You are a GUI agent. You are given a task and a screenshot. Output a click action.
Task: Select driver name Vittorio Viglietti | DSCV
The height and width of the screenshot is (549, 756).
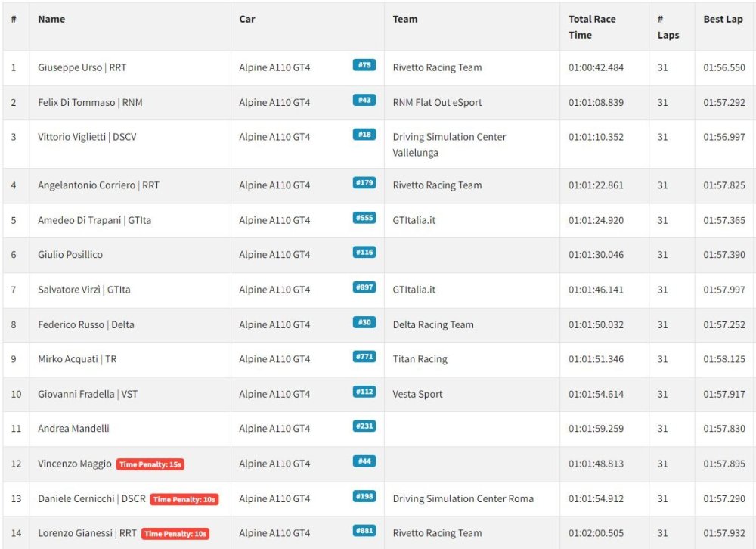click(87, 137)
